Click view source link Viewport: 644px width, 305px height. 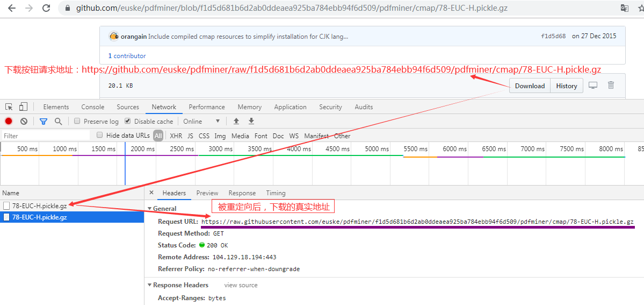(241, 285)
